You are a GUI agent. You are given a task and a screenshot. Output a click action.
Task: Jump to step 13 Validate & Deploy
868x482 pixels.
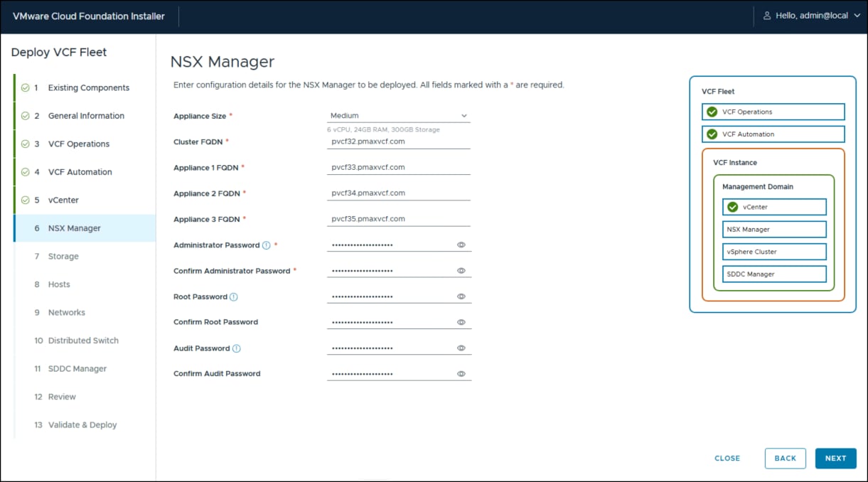pos(85,425)
